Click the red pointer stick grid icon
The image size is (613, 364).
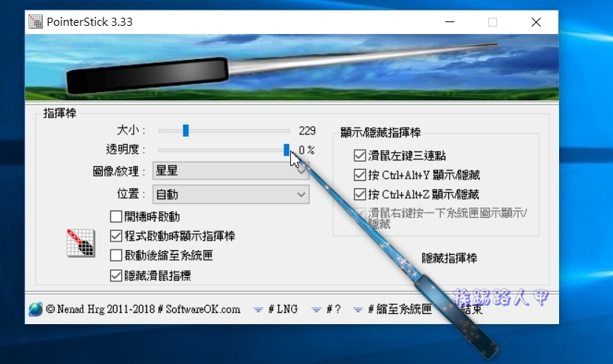81,243
